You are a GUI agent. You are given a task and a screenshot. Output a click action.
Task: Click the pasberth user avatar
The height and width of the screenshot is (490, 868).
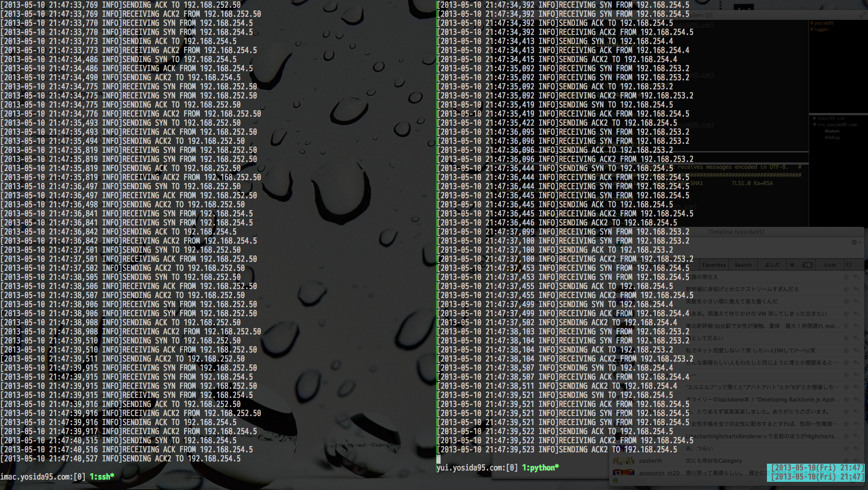(x=623, y=461)
